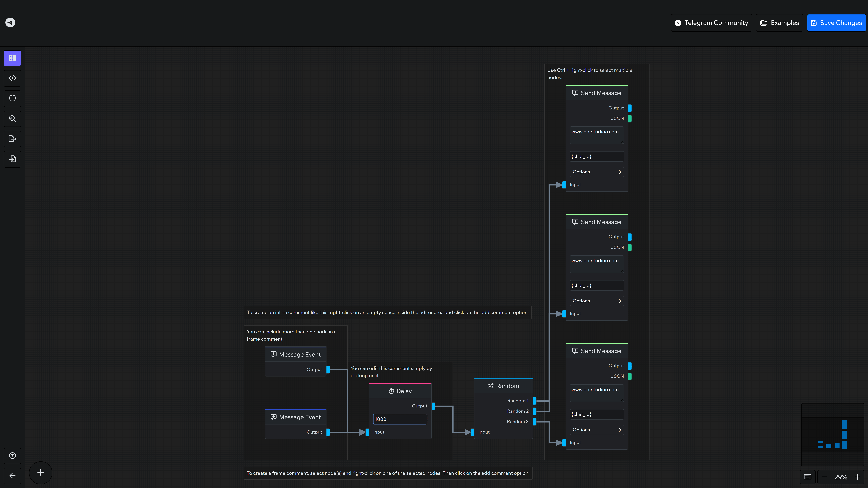
Task: Click the import file icon in sidebar
Action: [x=12, y=159]
